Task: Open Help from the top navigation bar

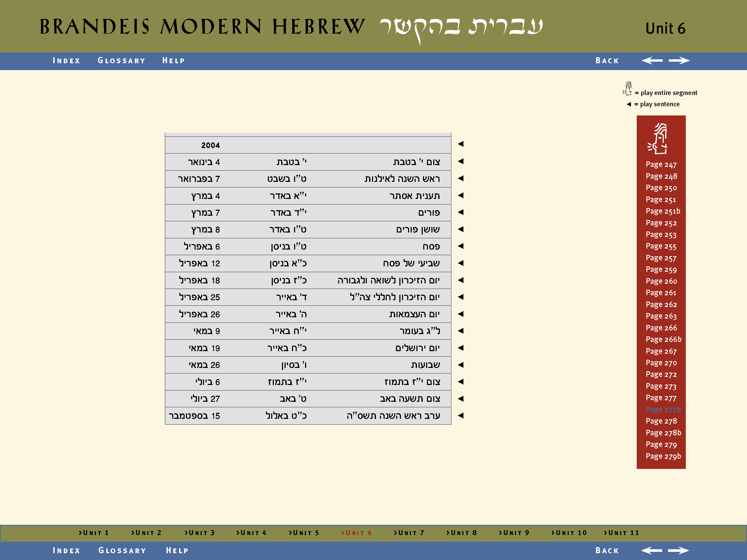Action: (x=174, y=61)
